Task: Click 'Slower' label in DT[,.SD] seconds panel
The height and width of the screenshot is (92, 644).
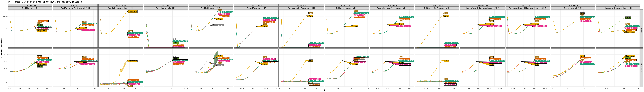Action: click(x=221, y=65)
